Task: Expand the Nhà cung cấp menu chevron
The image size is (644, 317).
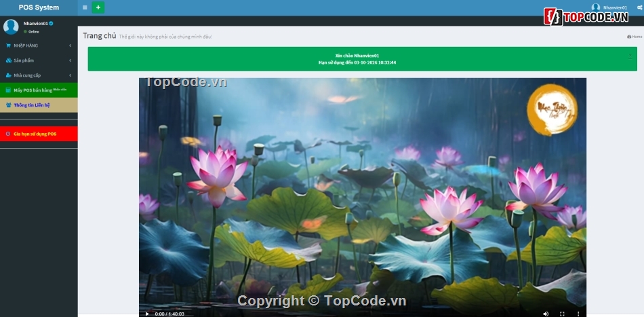Action: click(x=71, y=75)
